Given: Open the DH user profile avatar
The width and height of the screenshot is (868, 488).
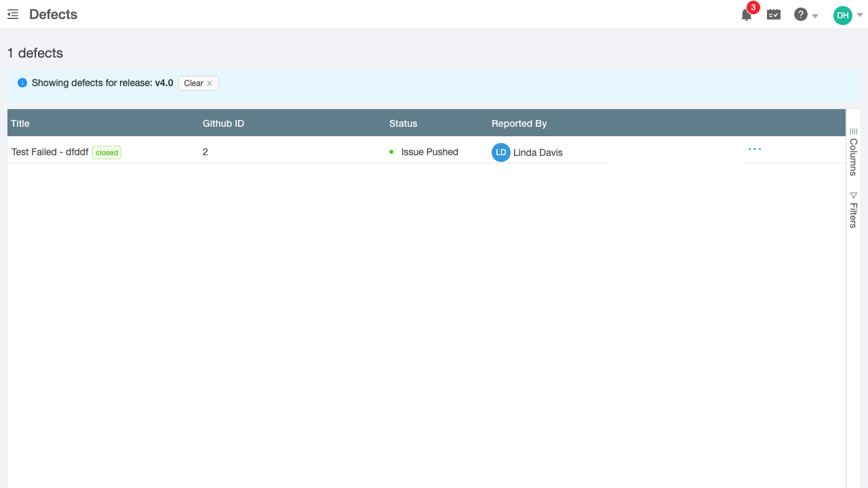Looking at the screenshot, I should 842,14.
